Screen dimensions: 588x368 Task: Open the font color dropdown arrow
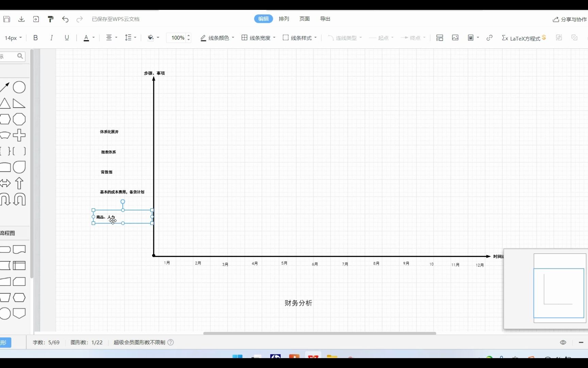click(94, 37)
